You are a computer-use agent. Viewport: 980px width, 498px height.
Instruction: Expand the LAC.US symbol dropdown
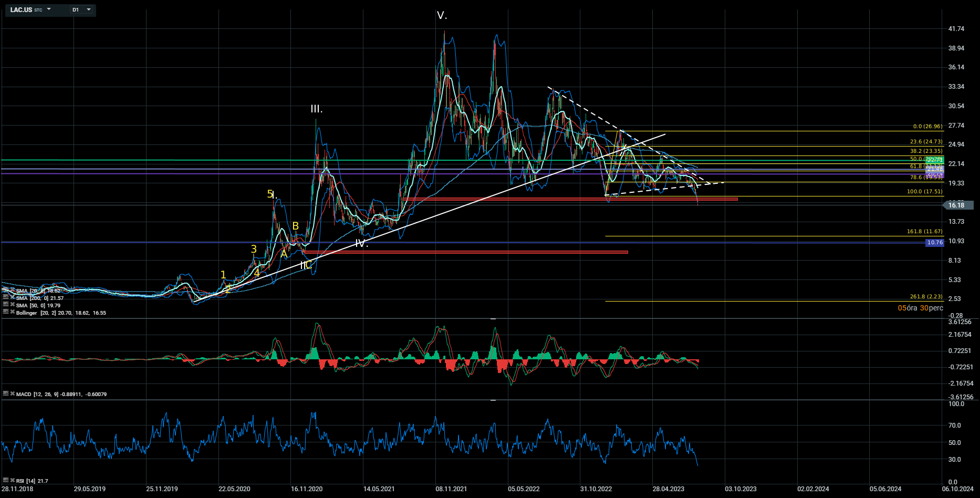tap(49, 9)
